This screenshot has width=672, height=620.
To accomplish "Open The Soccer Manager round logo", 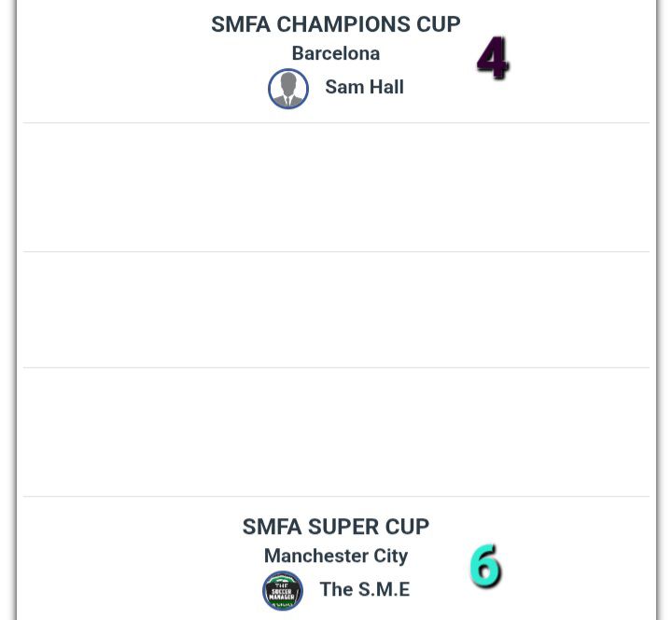I will coord(283,590).
